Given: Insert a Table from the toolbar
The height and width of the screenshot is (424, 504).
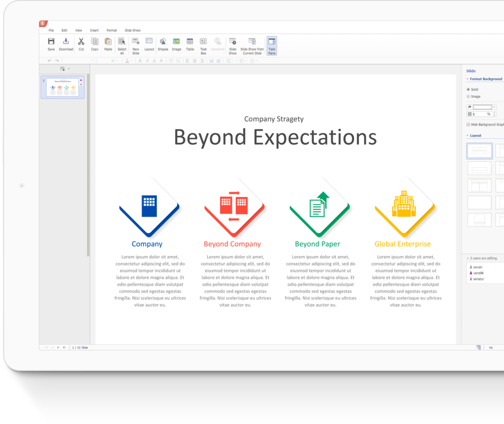Looking at the screenshot, I should tap(190, 42).
